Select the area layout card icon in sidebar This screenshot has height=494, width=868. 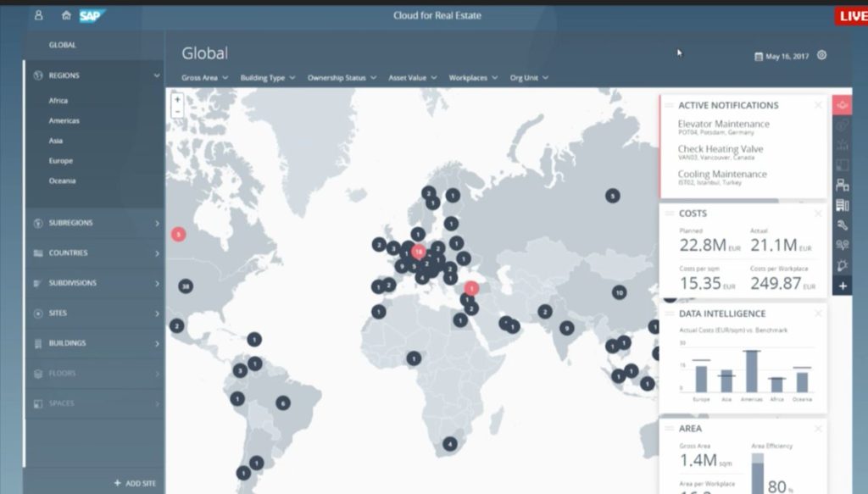[842, 165]
